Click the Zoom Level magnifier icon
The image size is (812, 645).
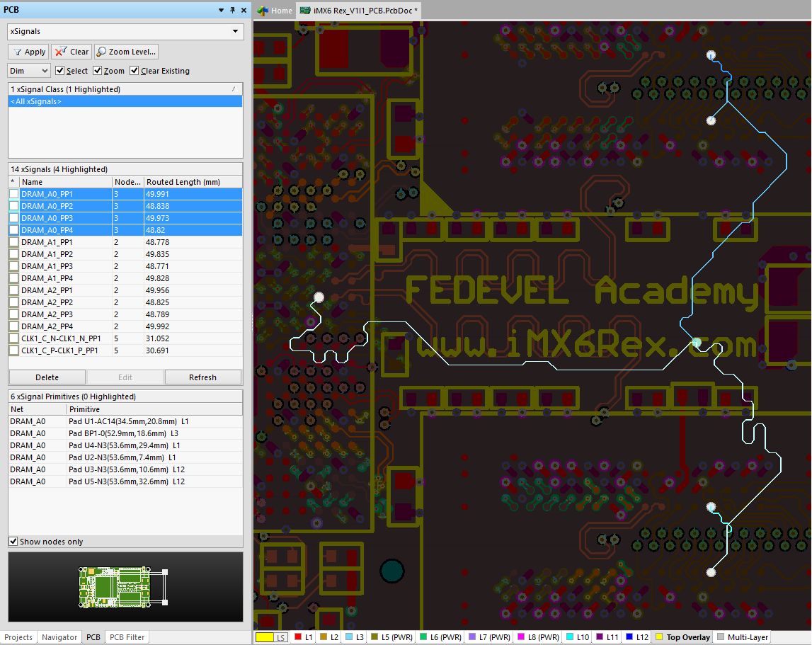(101, 52)
